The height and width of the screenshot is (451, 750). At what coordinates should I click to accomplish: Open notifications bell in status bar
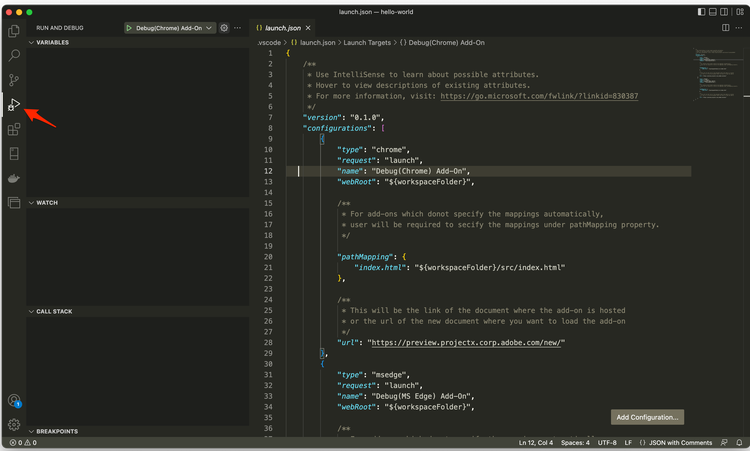(x=739, y=443)
